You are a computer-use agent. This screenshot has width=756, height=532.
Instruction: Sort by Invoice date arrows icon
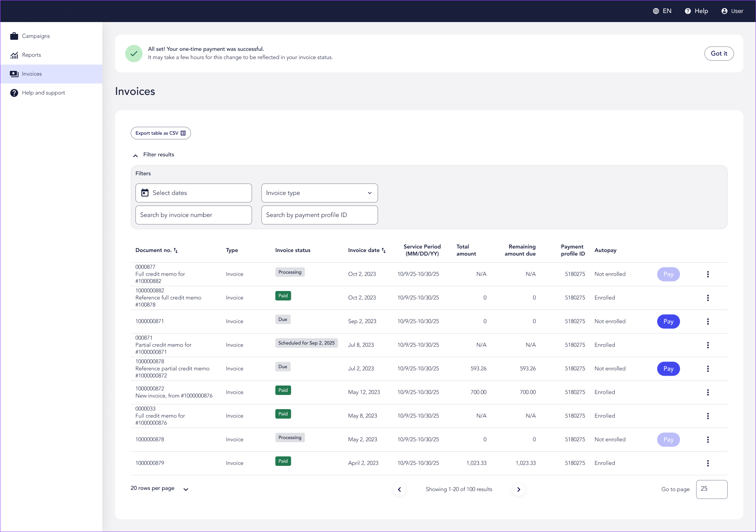click(x=384, y=250)
